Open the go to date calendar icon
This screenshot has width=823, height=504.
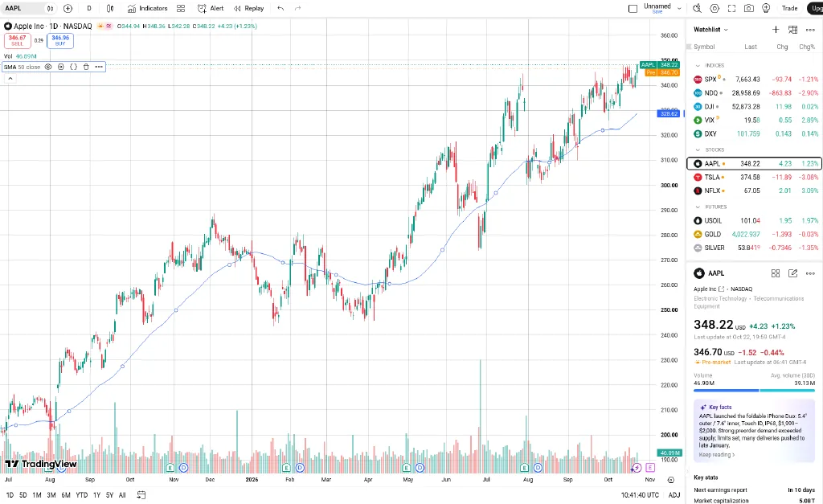point(141,495)
